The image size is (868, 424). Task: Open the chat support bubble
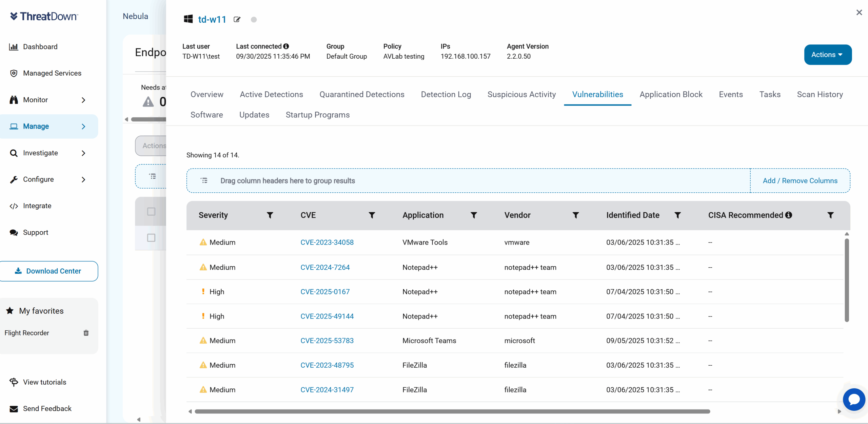tap(853, 399)
